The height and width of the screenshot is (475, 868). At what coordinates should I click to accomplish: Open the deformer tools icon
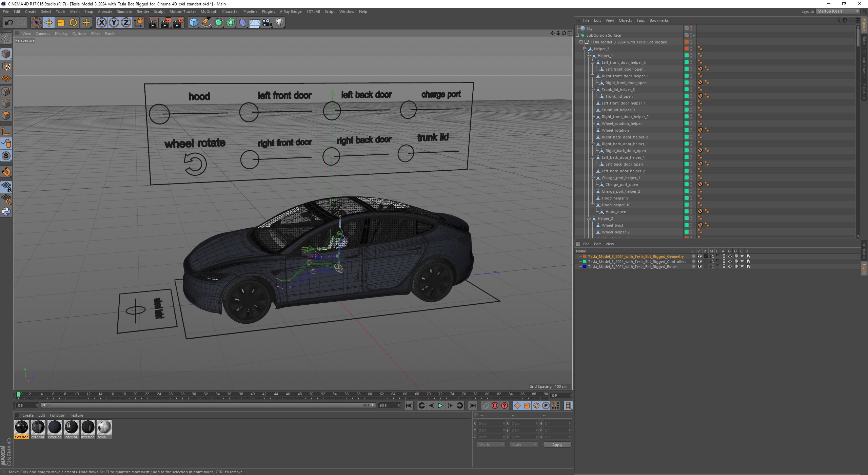(x=243, y=23)
